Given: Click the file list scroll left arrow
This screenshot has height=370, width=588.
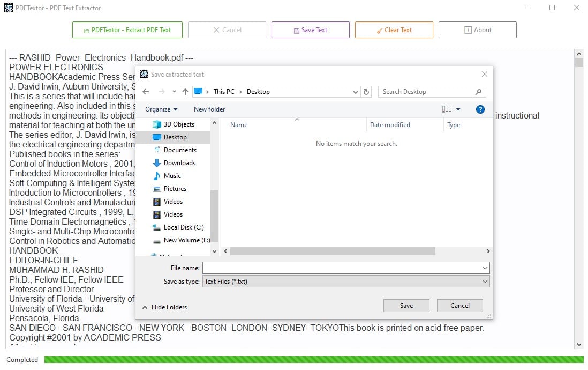Looking at the screenshot, I should (x=225, y=251).
